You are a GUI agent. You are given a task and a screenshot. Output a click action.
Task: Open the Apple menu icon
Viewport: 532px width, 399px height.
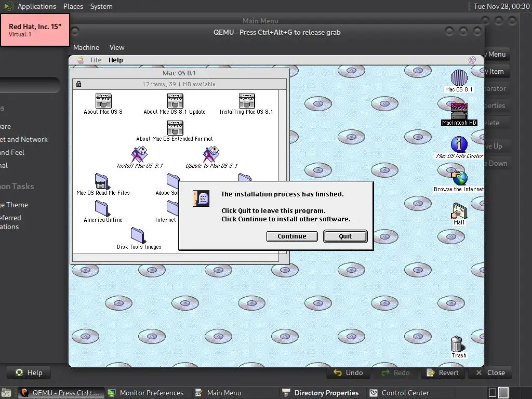tap(81, 60)
